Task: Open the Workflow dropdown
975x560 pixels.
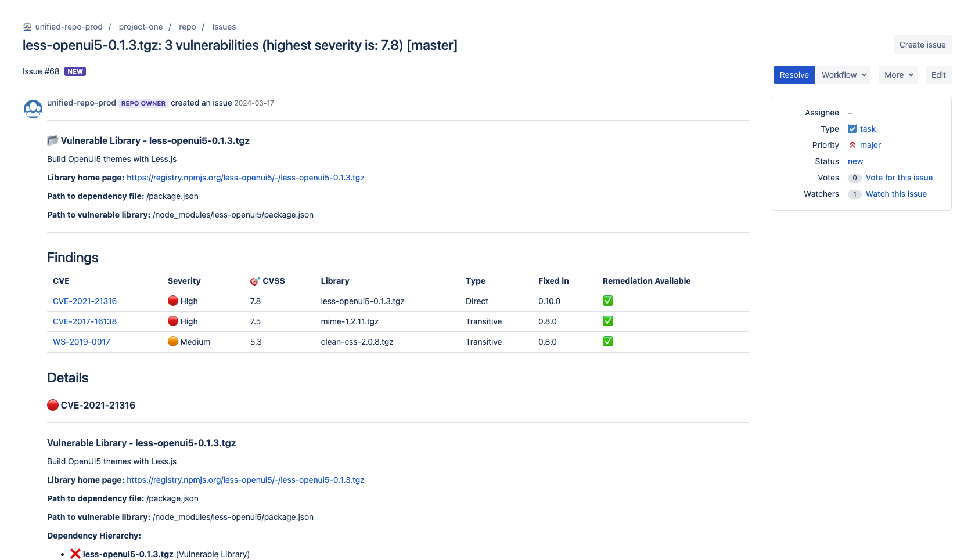Action: [x=843, y=75]
